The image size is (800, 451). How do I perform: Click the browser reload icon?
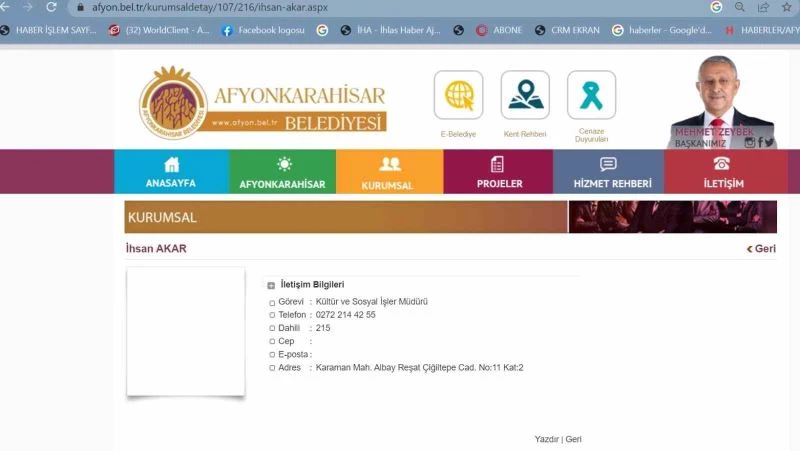tap(52, 7)
